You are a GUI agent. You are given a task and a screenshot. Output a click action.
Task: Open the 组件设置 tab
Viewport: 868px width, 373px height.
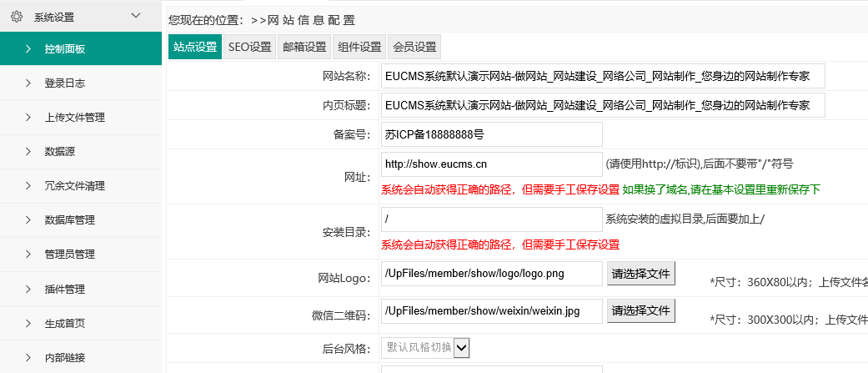pos(359,47)
